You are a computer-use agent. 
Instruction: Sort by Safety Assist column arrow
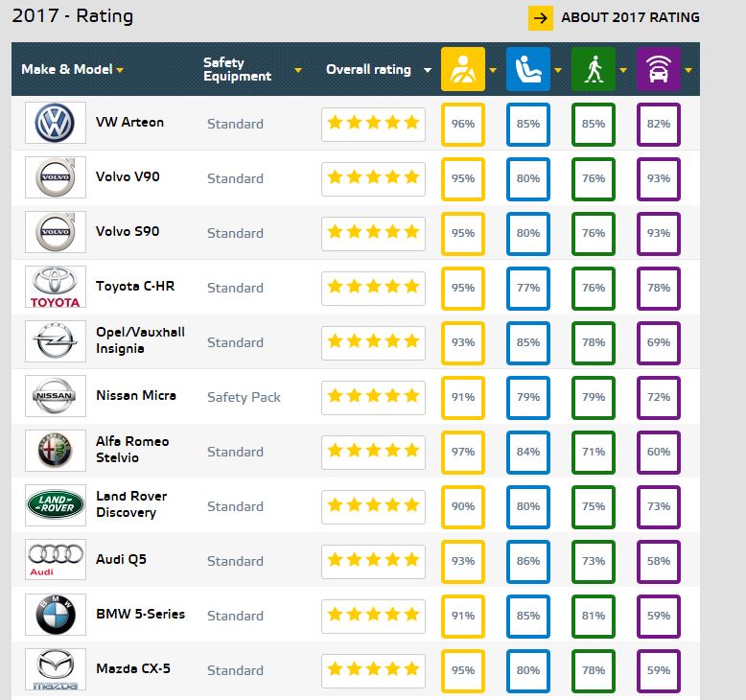point(688,70)
